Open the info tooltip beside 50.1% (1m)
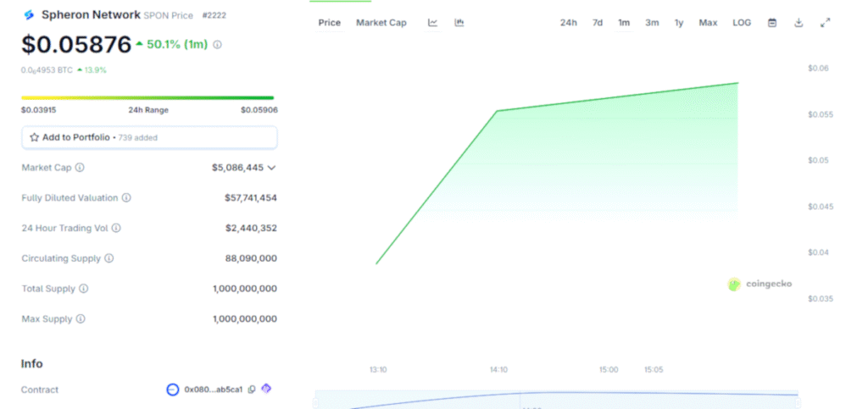This screenshot has height=409, width=868. coord(217,45)
